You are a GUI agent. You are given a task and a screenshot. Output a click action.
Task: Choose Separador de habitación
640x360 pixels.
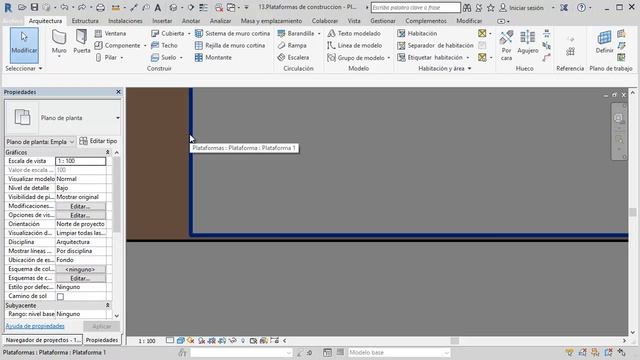[435, 45]
